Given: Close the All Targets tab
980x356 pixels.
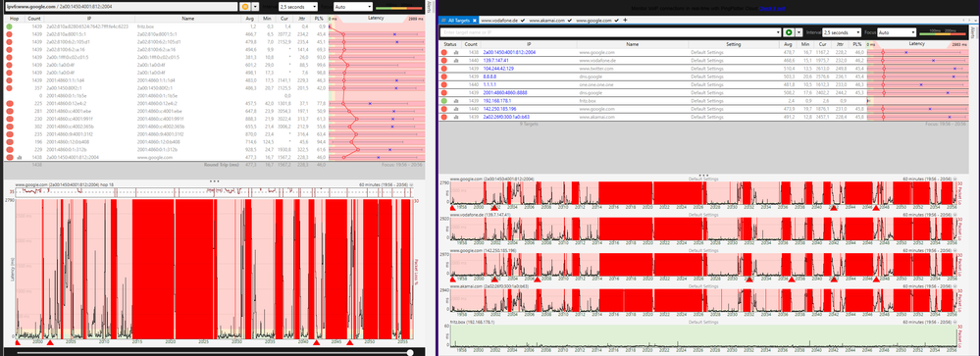Looking at the screenshot, I should click(x=475, y=21).
